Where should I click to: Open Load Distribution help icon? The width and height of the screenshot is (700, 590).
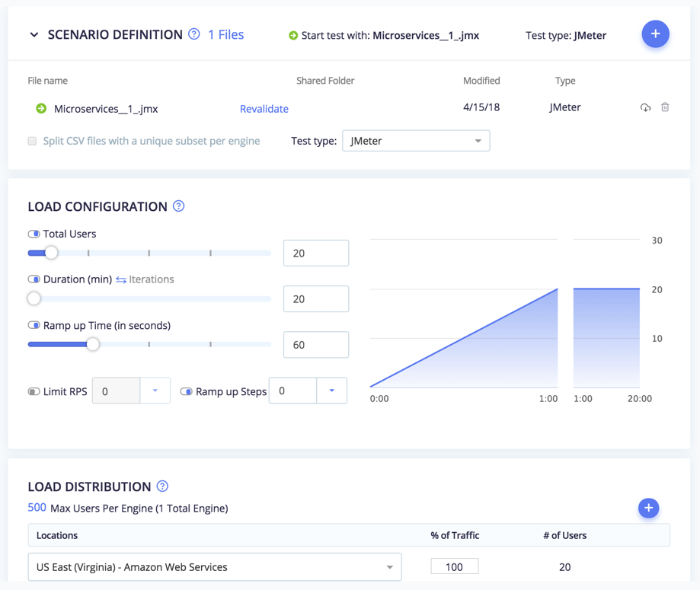pyautogui.click(x=162, y=486)
